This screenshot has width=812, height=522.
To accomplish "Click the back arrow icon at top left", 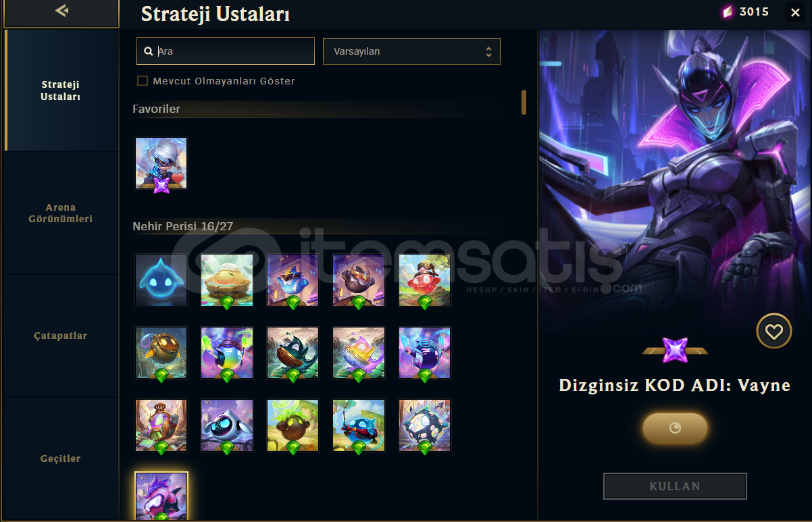I will pos(62,11).
